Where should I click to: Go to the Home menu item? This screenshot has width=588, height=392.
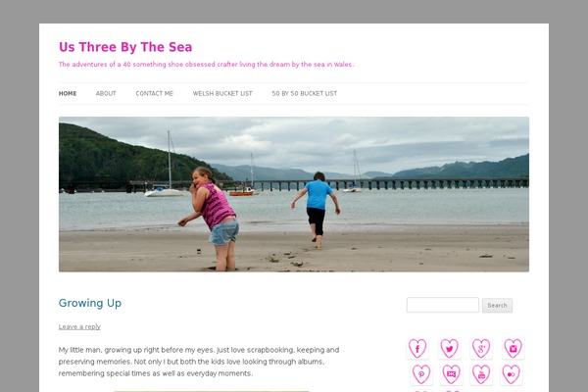(x=68, y=93)
